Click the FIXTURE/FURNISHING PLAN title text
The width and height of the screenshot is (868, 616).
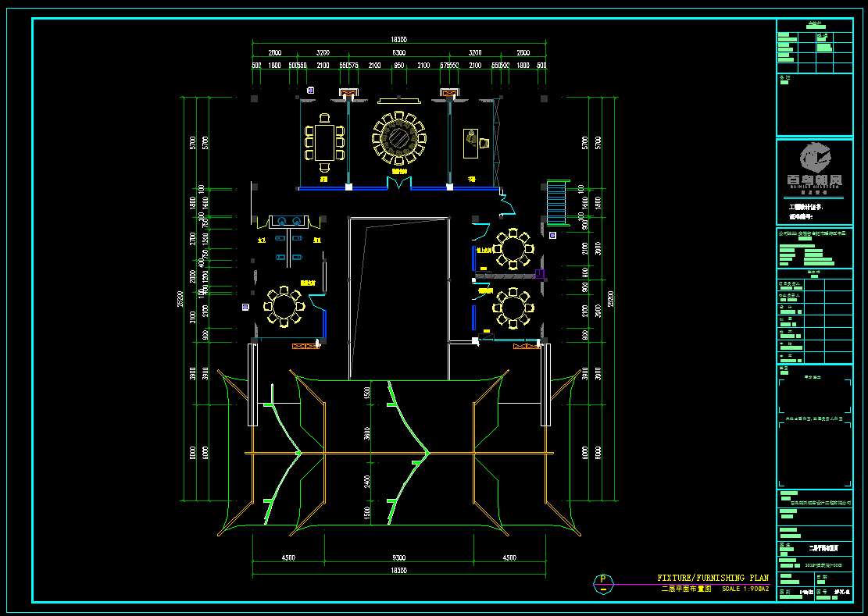713,578
